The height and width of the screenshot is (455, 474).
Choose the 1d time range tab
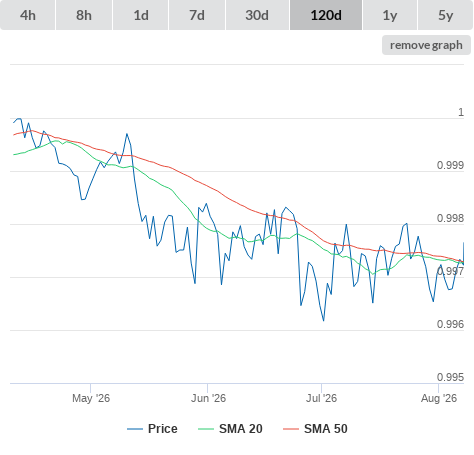click(141, 15)
